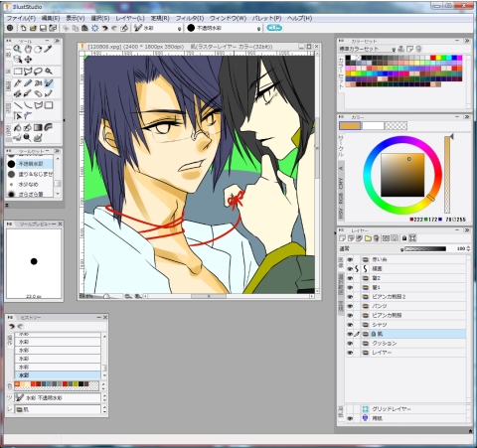Click Undo arrow in History panel
This screenshot has height=448, width=477.
(12, 326)
